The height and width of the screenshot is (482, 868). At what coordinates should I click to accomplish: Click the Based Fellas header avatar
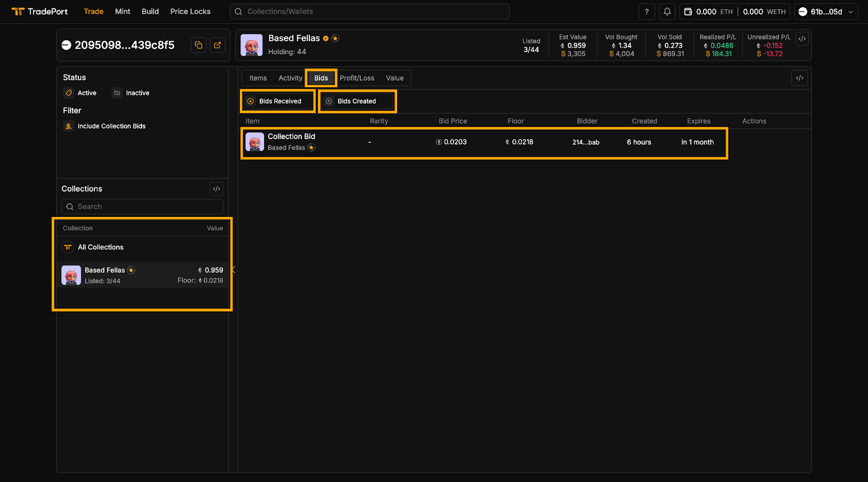coord(252,45)
